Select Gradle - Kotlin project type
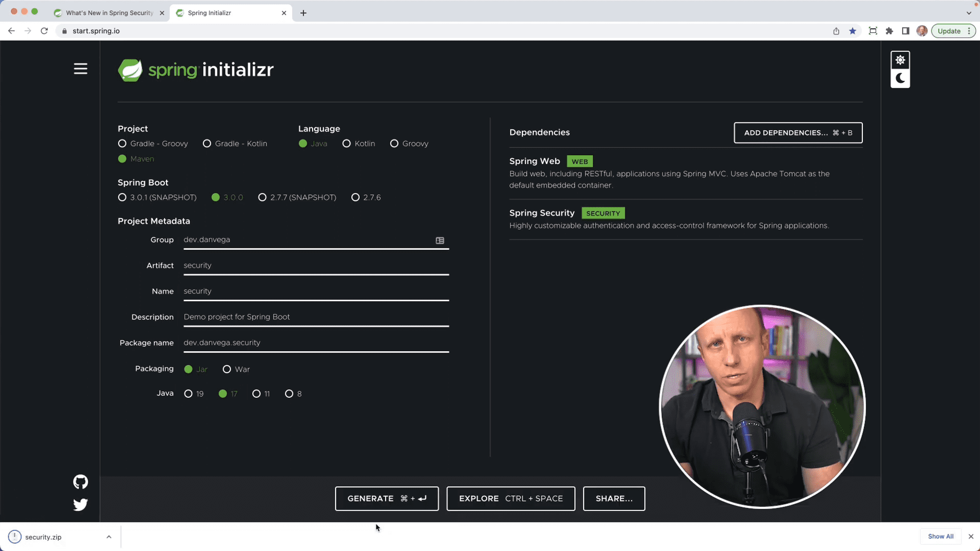Screen dimensions: 980x551 tap(235, 144)
